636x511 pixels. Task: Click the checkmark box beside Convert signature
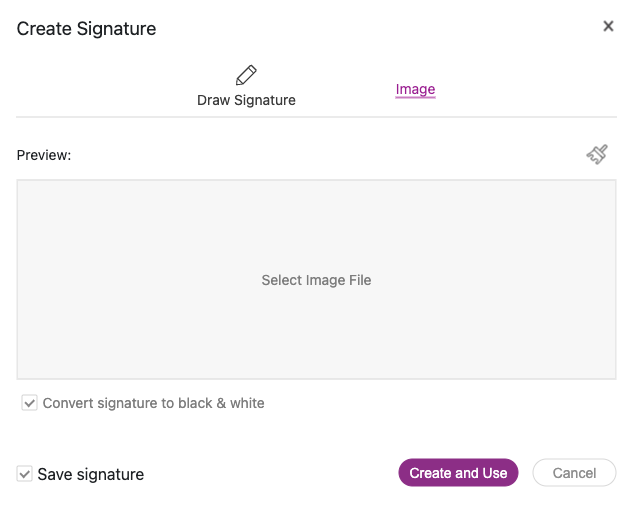pyautogui.click(x=30, y=403)
